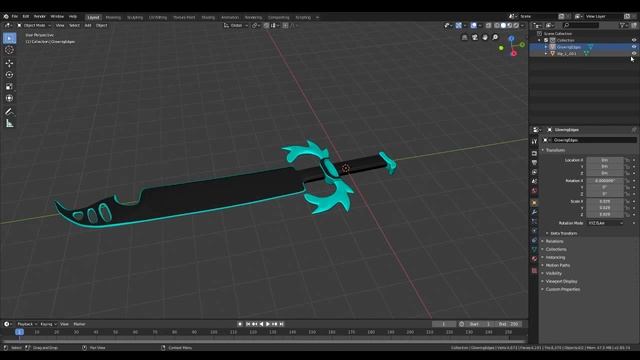Screen dimensions: 640x360
Task: Open the Rotation Mode XYZ Euler dropdown
Action: pos(606,223)
